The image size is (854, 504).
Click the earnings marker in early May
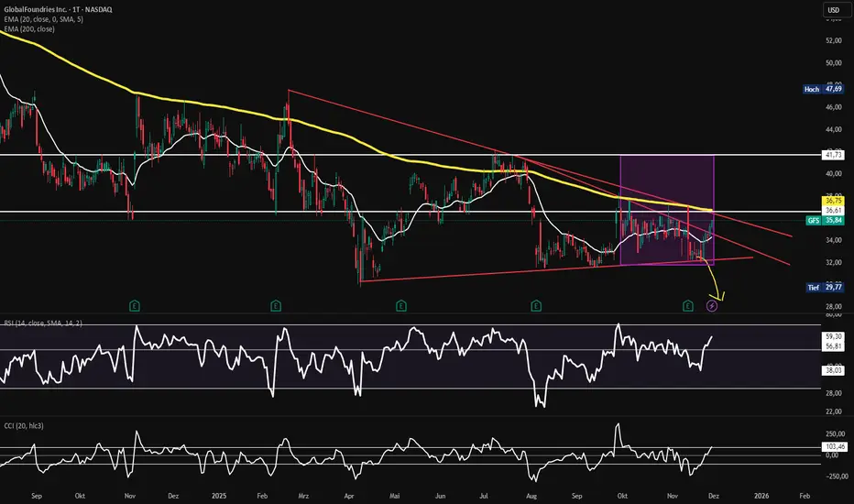point(400,306)
